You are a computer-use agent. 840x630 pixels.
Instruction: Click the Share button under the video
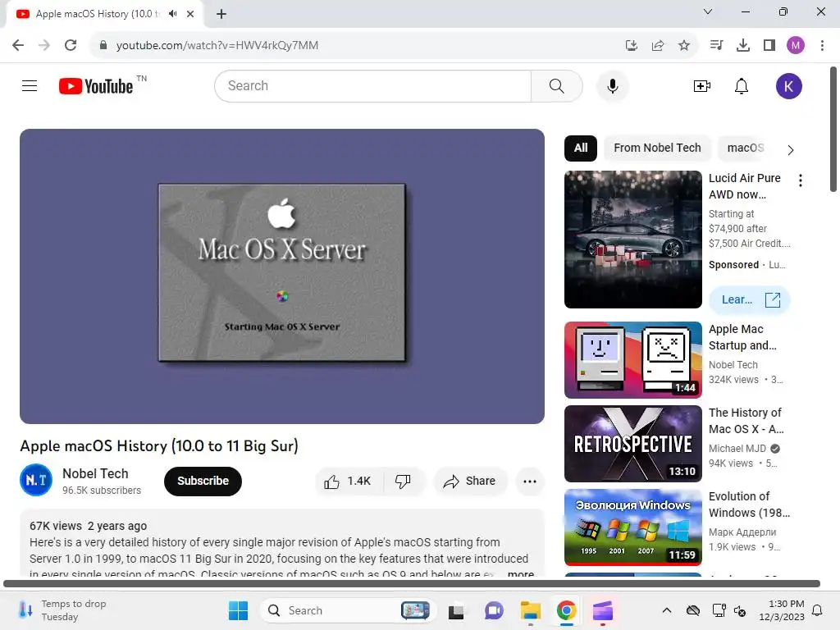(470, 481)
